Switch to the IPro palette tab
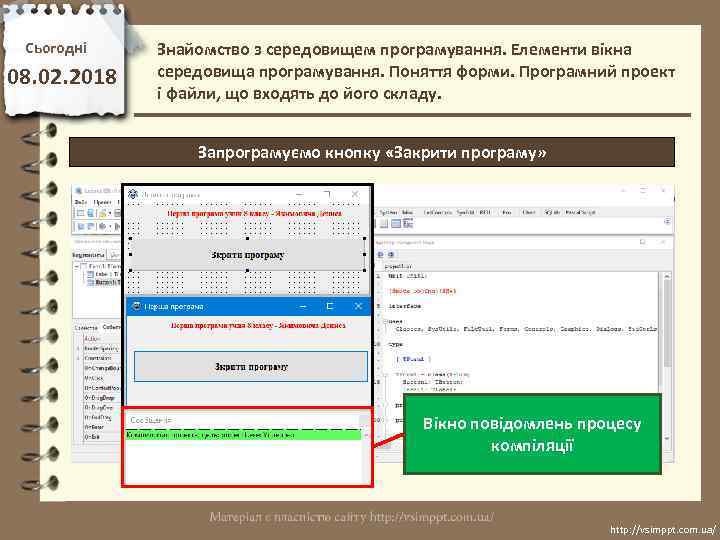The width and height of the screenshot is (720, 540). [506, 212]
